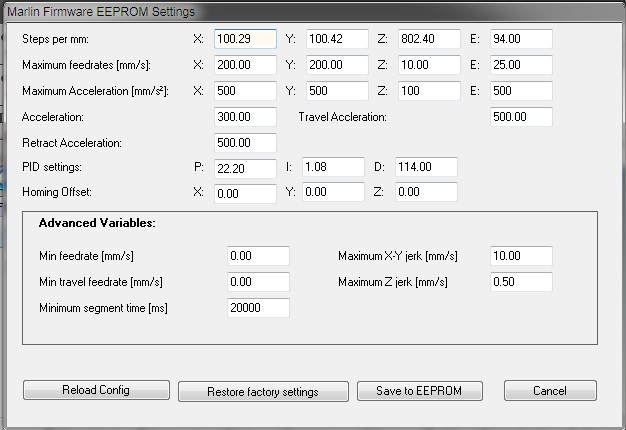Focus the Travel Acceleration field
The width and height of the screenshot is (626, 430).
[521, 118]
